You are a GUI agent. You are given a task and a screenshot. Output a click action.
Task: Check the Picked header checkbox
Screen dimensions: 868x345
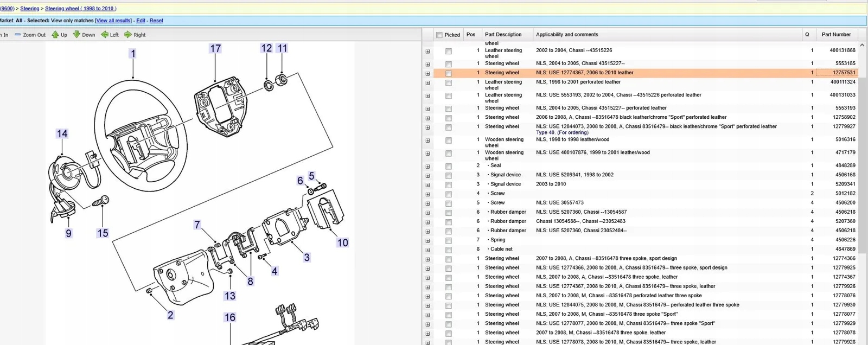(x=439, y=35)
